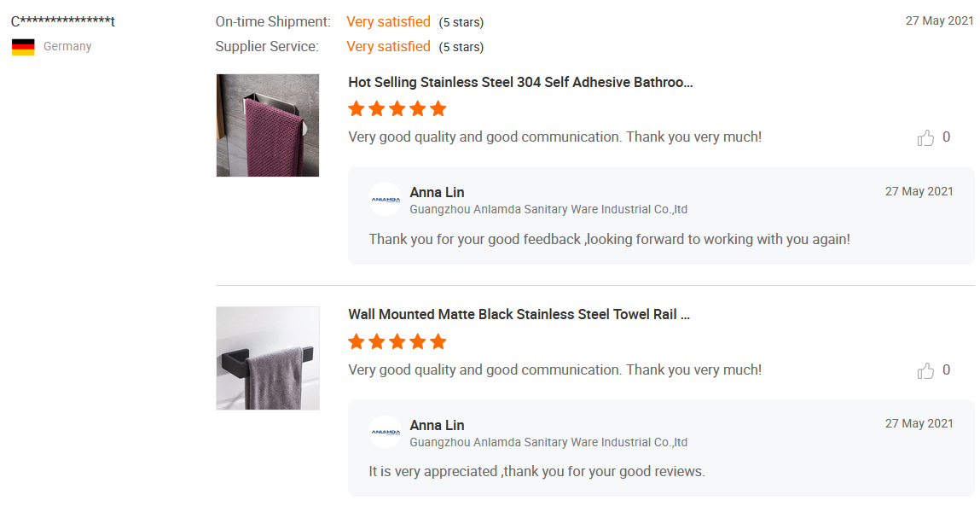Click the like count on first review
The height and width of the screenshot is (512, 980).
pyautogui.click(x=946, y=137)
